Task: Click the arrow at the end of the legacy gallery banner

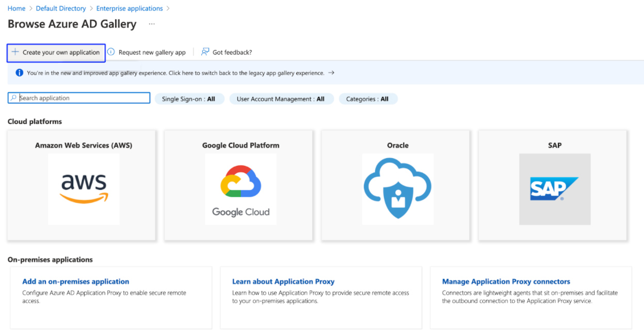Action: pos(331,73)
